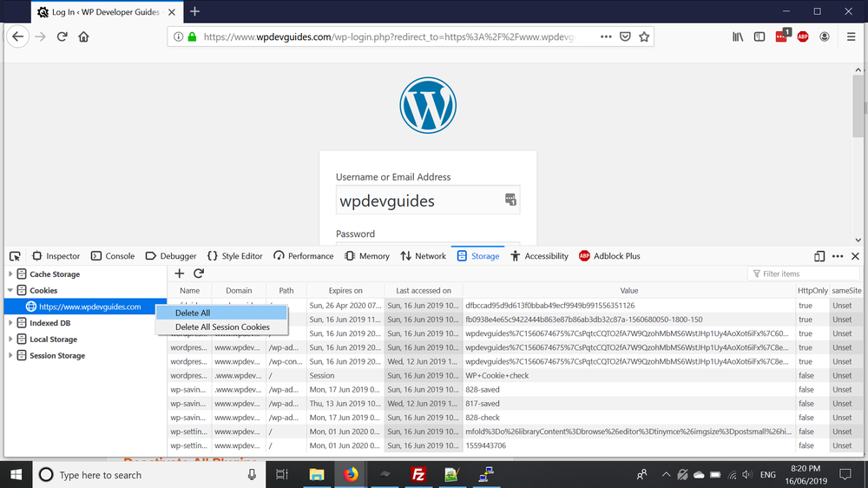Select the cookie row with value 1559443706
Screen dimensions: 868x488
(515, 445)
